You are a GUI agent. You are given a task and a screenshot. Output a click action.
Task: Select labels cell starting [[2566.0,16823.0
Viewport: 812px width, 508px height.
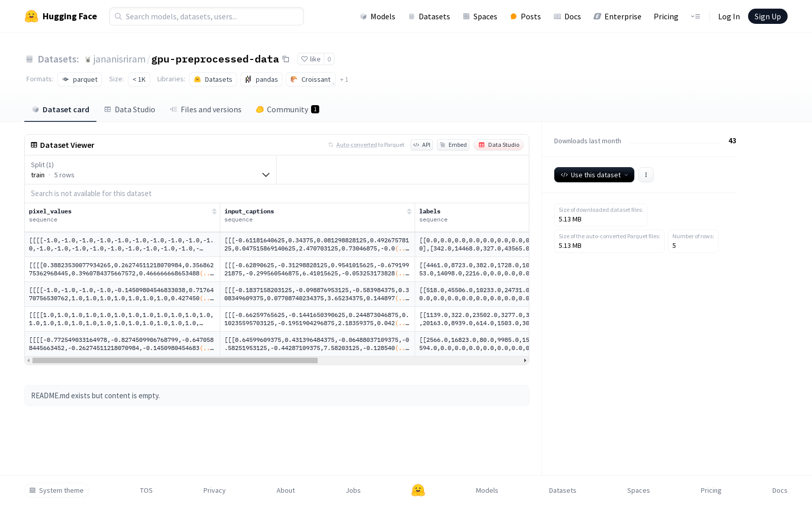tap(472, 344)
